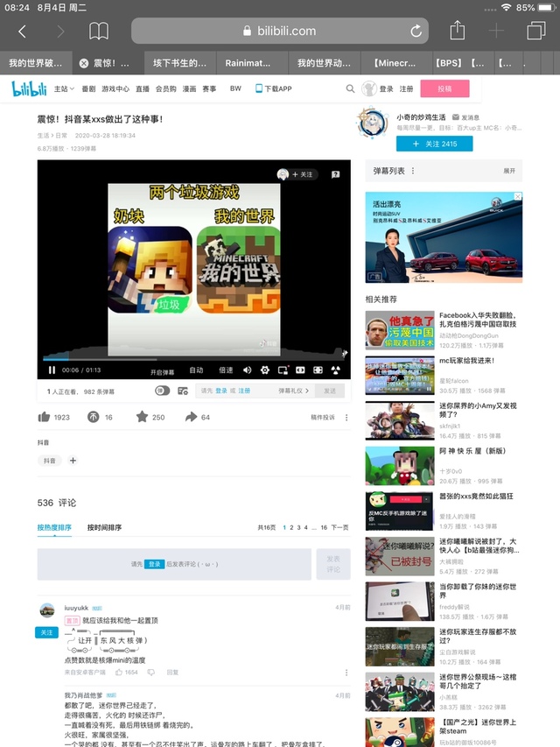Switch to Rainimat... browser tab
Screen dimensions: 560x747
tap(252, 63)
